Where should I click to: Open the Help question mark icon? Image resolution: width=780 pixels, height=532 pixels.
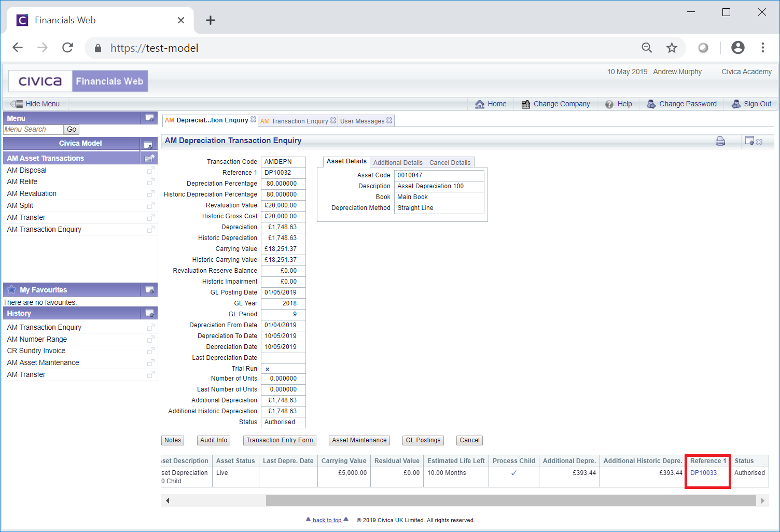coord(609,104)
